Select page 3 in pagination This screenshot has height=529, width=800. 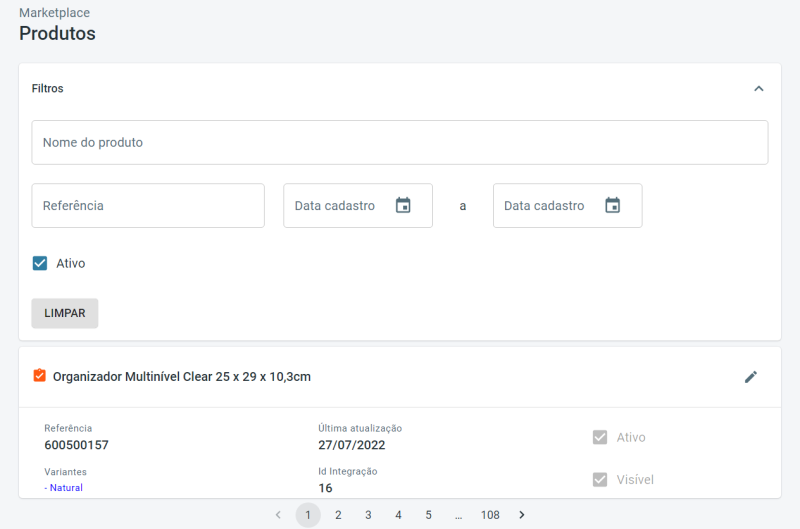368,515
